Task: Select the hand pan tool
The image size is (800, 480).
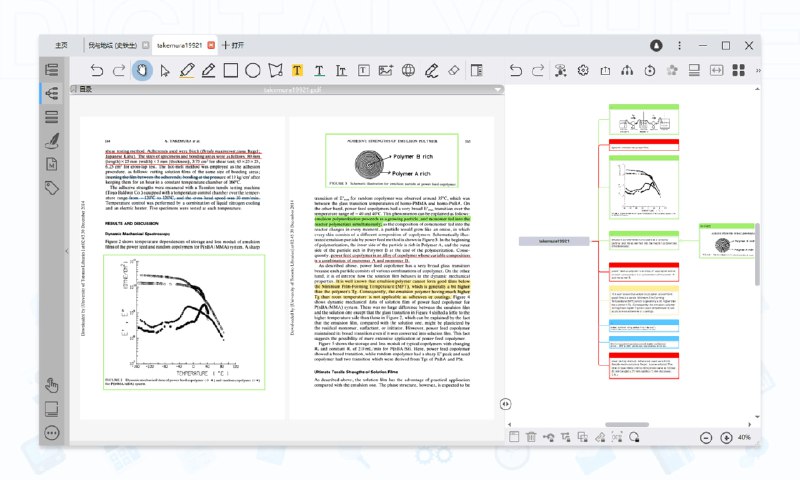Action: (x=141, y=70)
